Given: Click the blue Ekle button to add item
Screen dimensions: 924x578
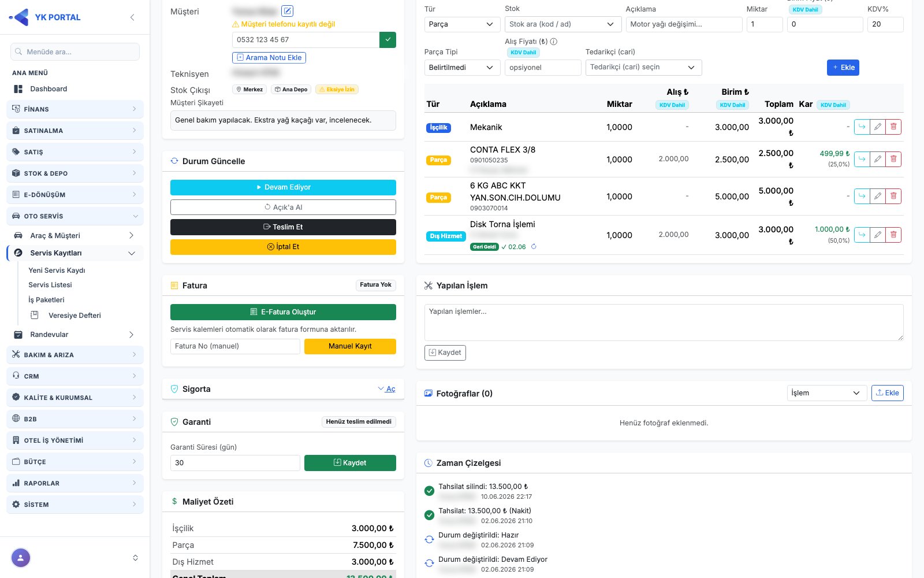Looking at the screenshot, I should click(x=843, y=68).
